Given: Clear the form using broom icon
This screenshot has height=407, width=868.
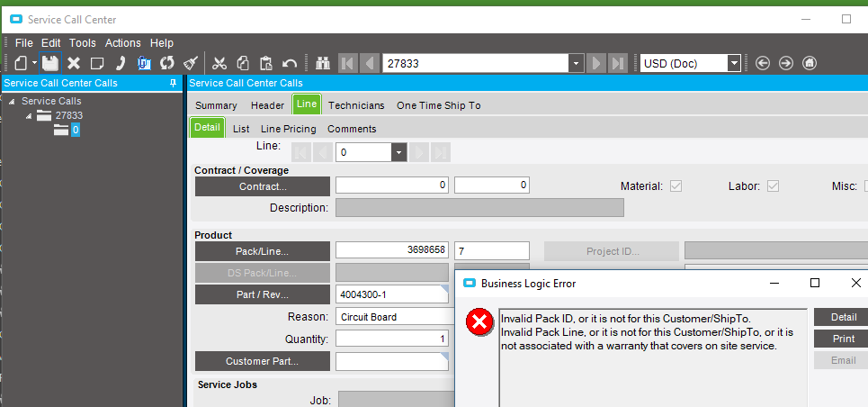Looking at the screenshot, I should tap(191, 63).
